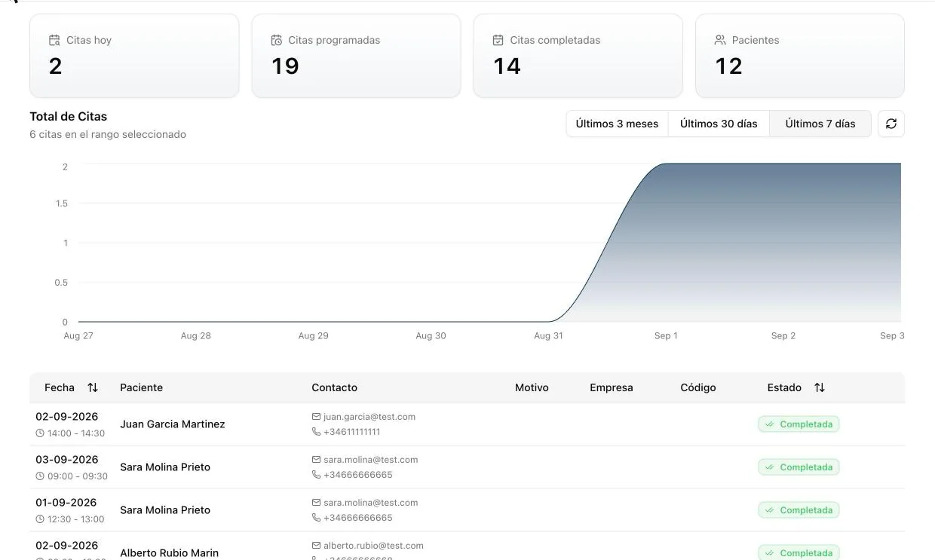Click the Contacto column header
Image resolution: width=935 pixels, height=560 pixels.
(x=334, y=387)
